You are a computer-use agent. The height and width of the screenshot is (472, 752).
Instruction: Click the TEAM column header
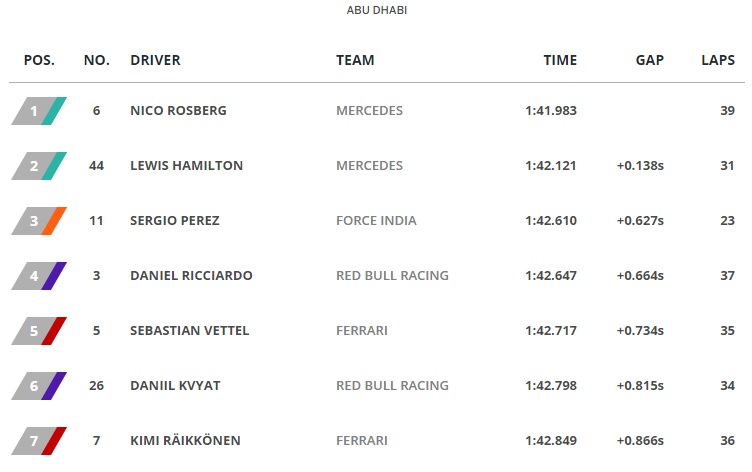point(355,60)
